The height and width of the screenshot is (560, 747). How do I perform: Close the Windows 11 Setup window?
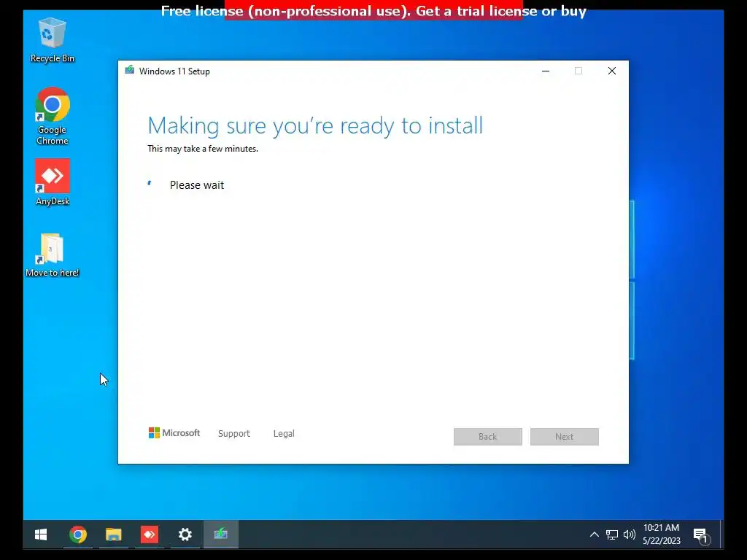(x=612, y=71)
